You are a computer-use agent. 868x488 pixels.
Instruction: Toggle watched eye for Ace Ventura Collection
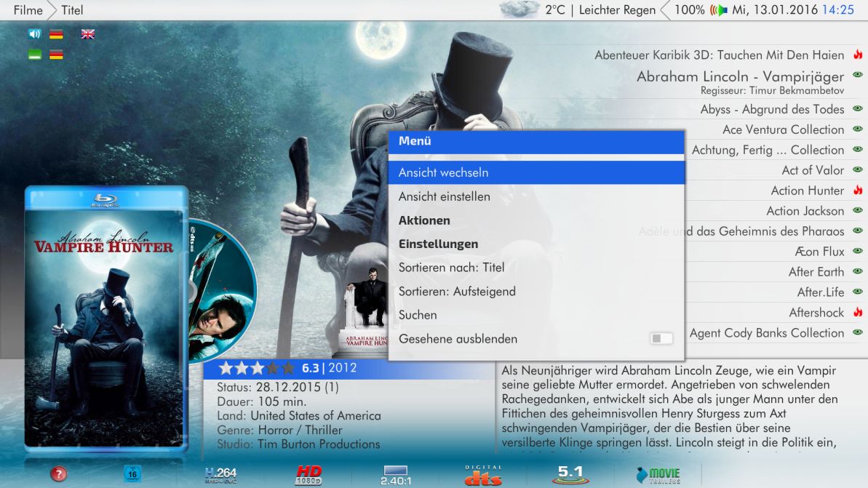tap(858, 129)
